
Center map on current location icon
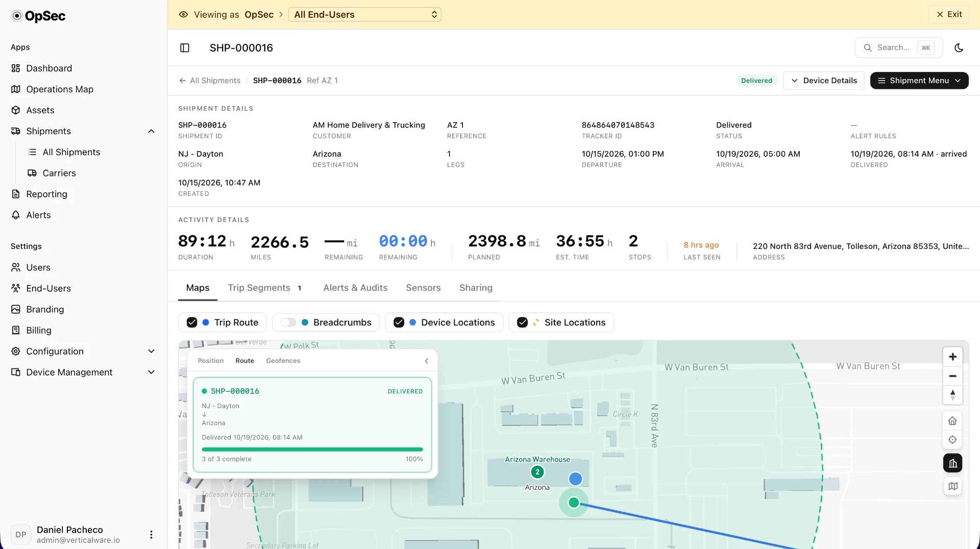coord(952,440)
